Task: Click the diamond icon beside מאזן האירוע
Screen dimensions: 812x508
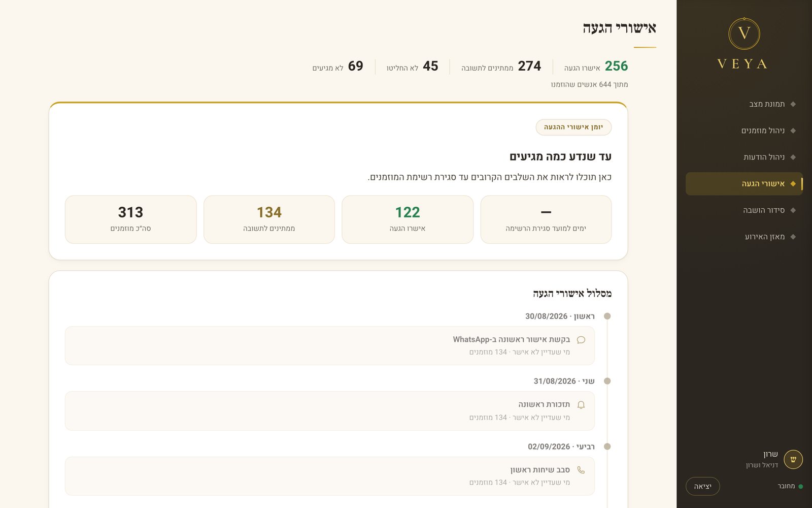Action: click(x=793, y=237)
